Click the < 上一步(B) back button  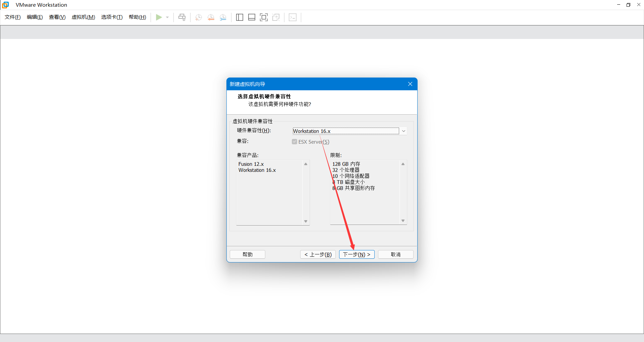318,254
